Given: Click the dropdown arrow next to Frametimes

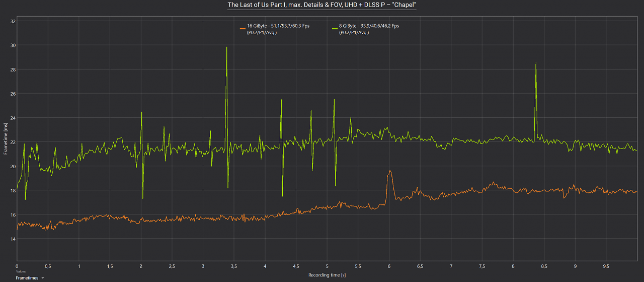Looking at the screenshot, I should tap(43, 278).
